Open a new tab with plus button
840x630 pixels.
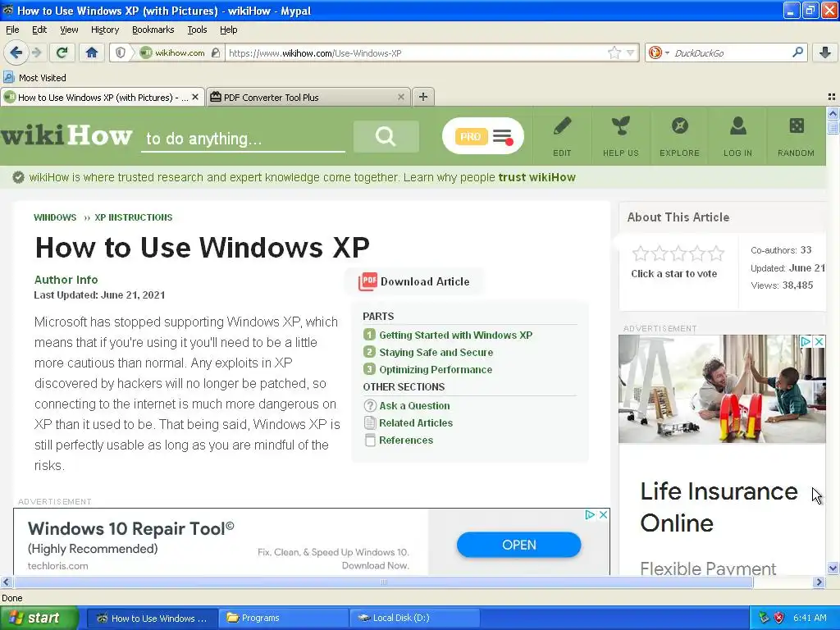click(x=423, y=97)
